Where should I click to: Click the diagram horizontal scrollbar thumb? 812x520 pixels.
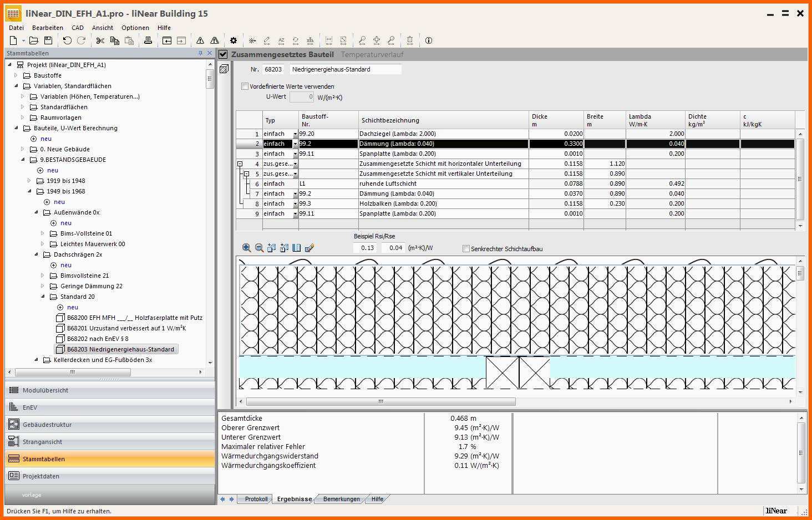point(380,401)
